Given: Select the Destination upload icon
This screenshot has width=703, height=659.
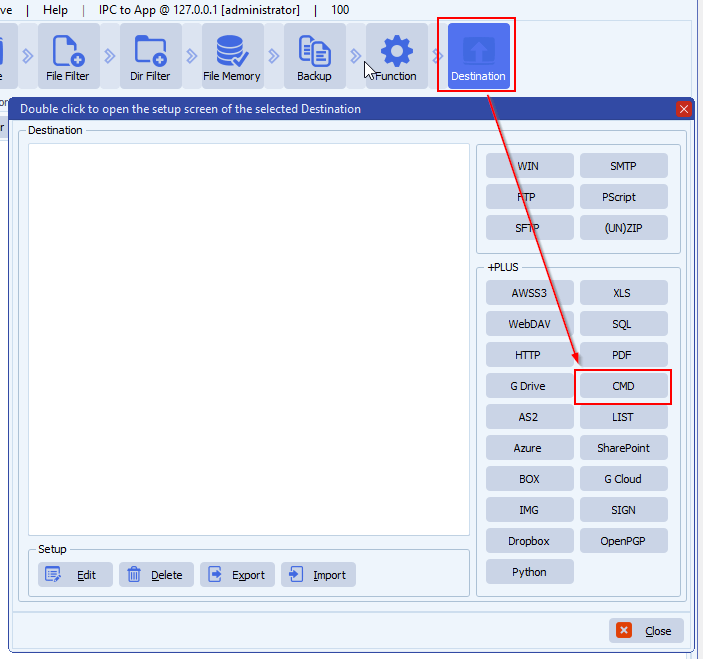Looking at the screenshot, I should point(478,56).
